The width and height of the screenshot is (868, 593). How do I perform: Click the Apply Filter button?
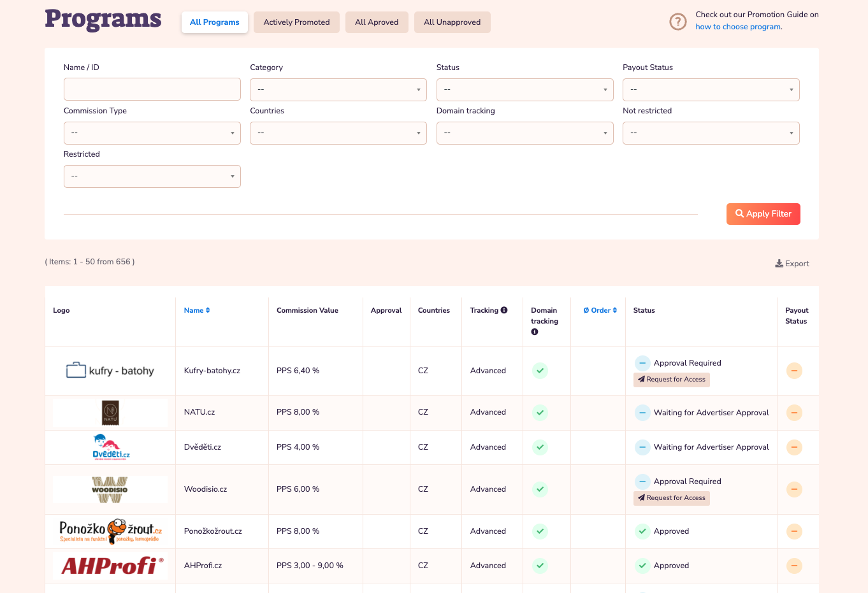point(763,214)
